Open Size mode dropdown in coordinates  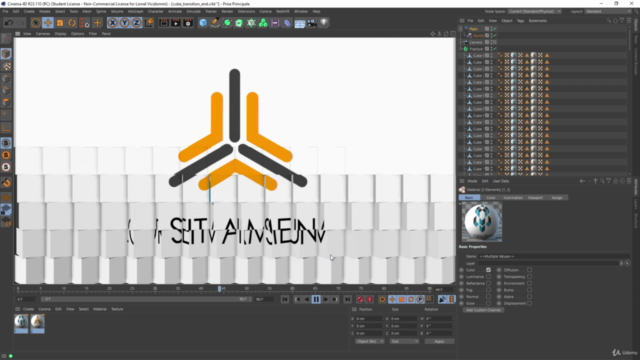point(404,341)
